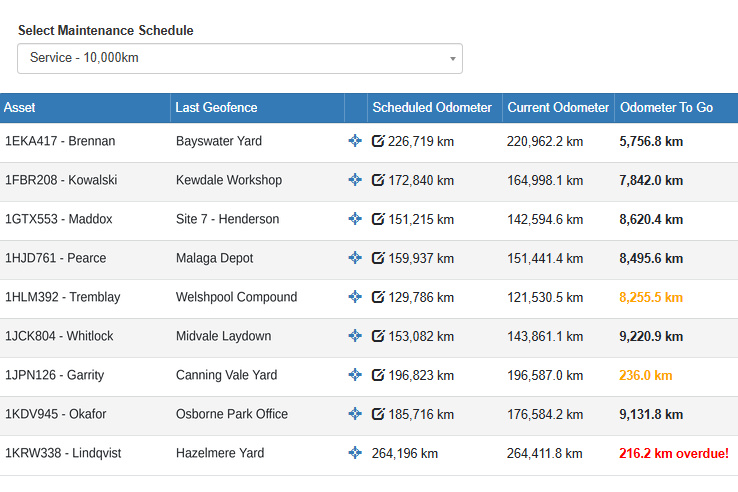The image size is (738, 492).
Task: Select asset 1KDV945 - Okafor
Action: click(x=56, y=415)
